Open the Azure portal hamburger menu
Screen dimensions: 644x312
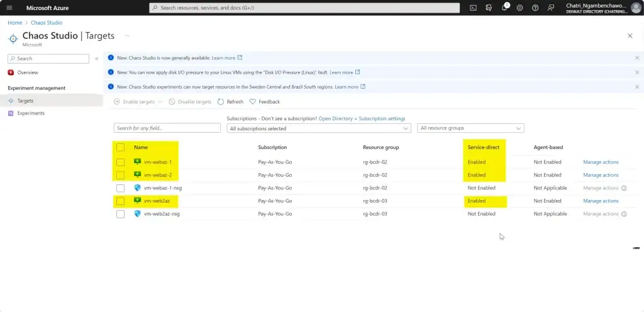pos(9,8)
